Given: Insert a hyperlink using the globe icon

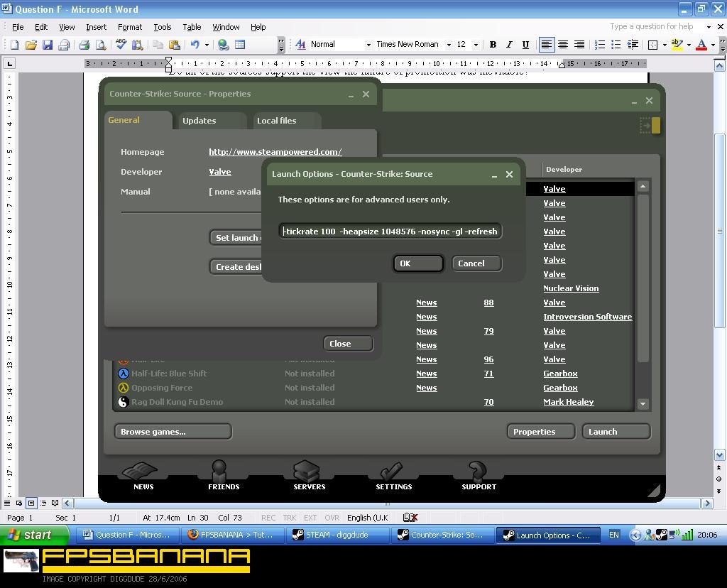Looking at the screenshot, I should tap(224, 45).
